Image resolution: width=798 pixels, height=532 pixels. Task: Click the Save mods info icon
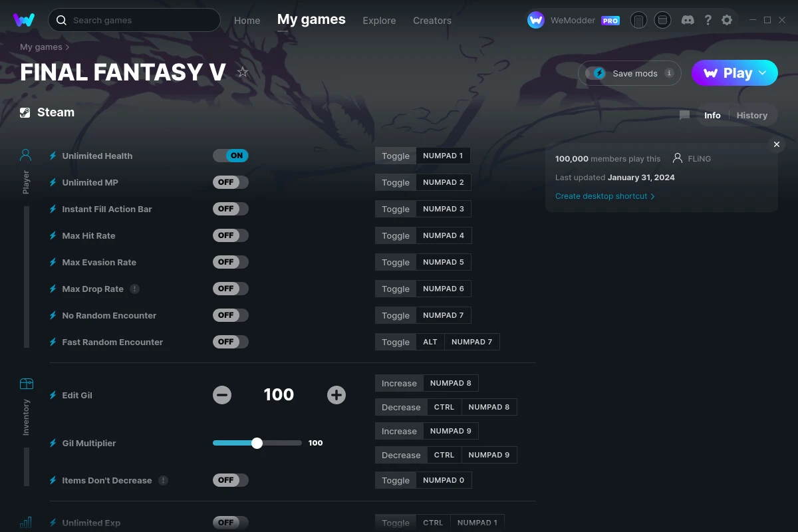click(669, 73)
